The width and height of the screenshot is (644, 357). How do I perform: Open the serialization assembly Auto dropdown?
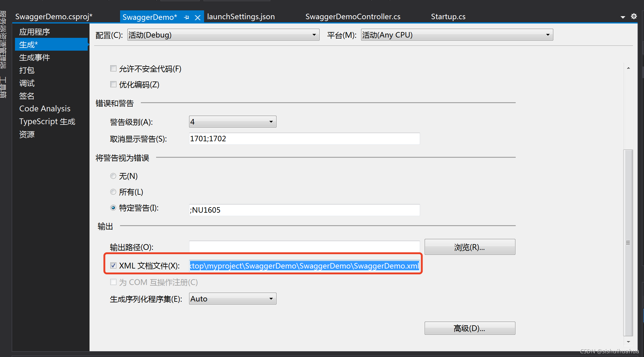coord(232,299)
